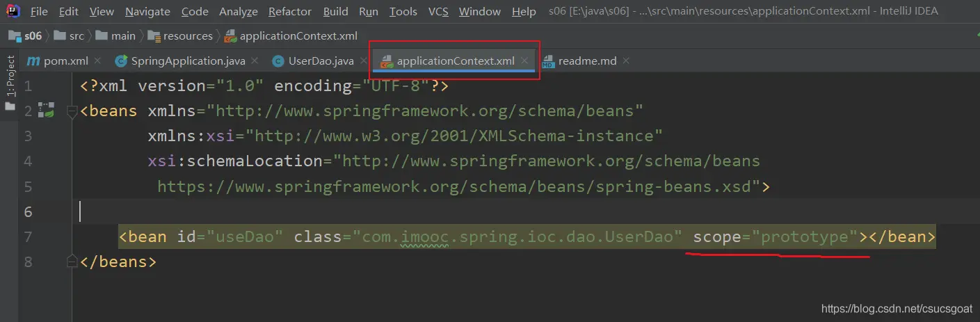The width and height of the screenshot is (980, 322).
Task: Close the SpringApplication.java tab
Action: (x=255, y=61)
